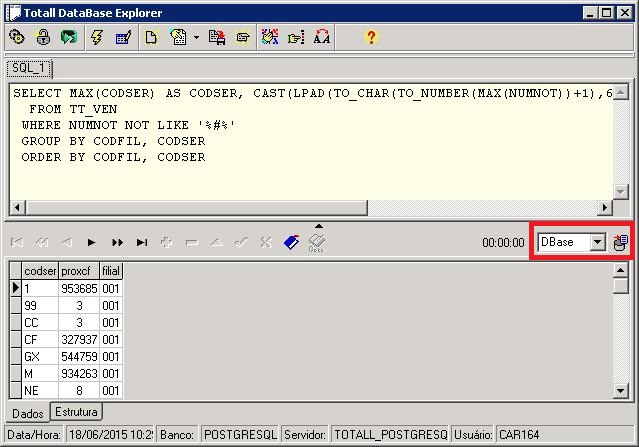The width and height of the screenshot is (639, 447).
Task: Click the hand with letters icon
Action: pos(270,37)
